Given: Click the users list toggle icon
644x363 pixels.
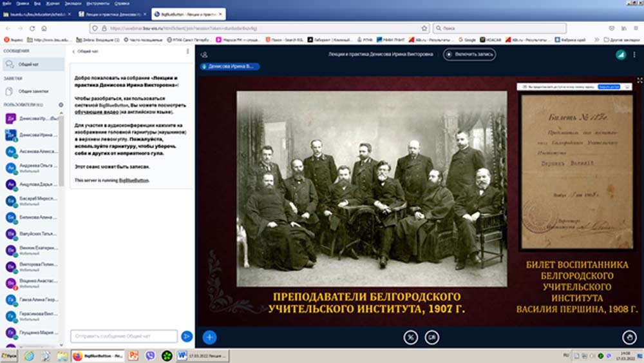Looking at the screenshot, I should (x=204, y=55).
